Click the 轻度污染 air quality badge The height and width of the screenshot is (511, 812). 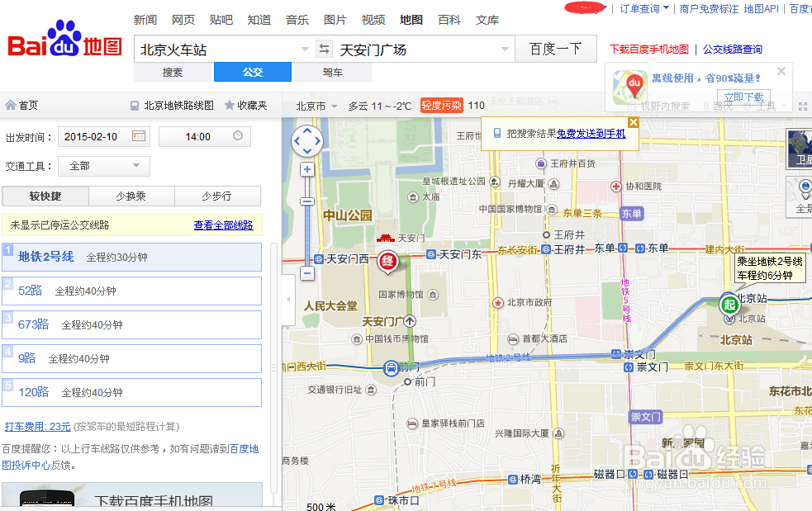pos(441,106)
